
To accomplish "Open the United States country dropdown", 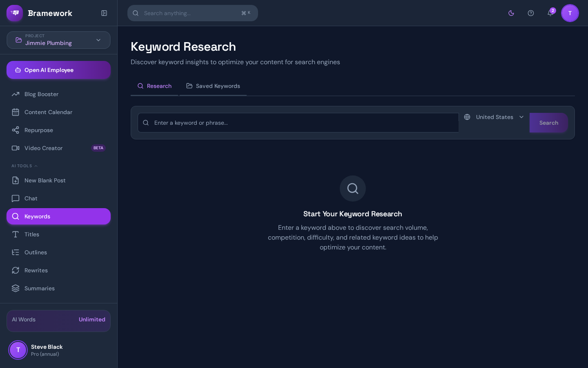I will [494, 117].
